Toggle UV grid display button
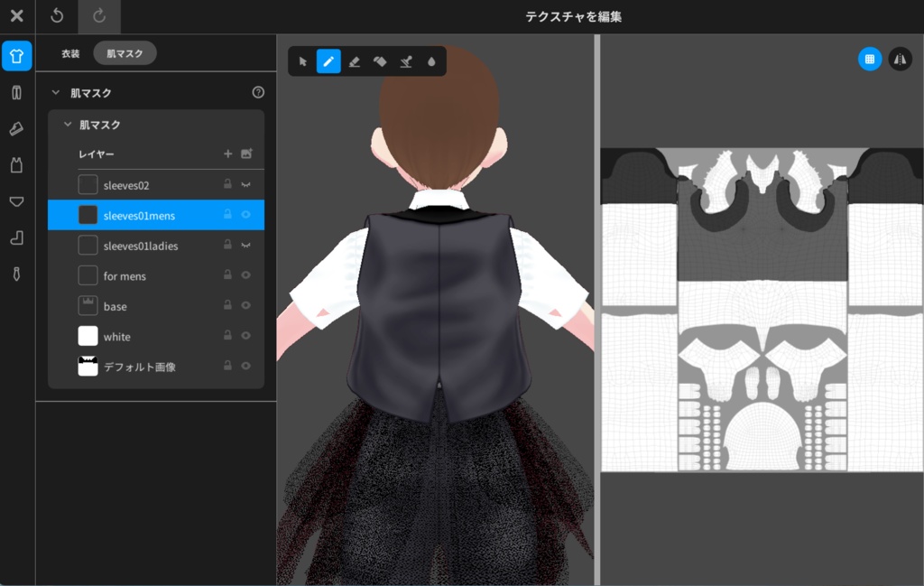This screenshot has height=586, width=924. pos(870,59)
